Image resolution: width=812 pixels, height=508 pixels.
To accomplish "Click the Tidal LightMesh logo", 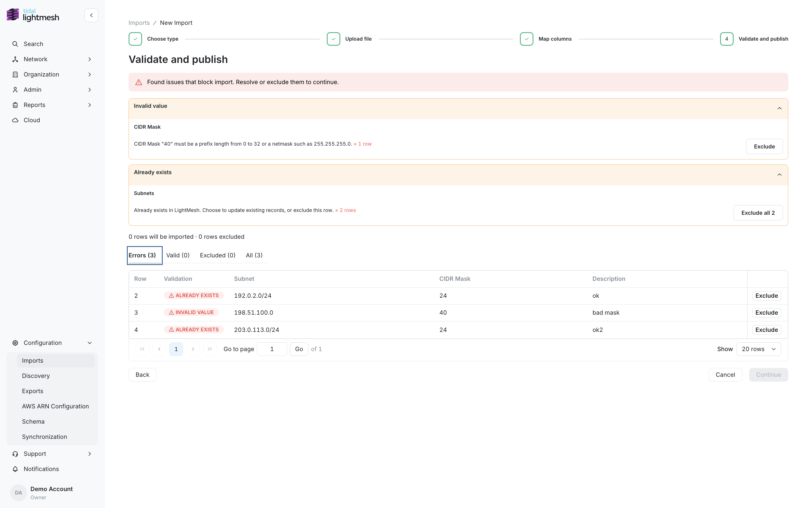I will 33,15.
